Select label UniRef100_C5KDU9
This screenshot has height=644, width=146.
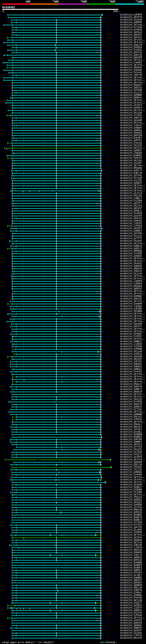pyautogui.click(x=131, y=153)
